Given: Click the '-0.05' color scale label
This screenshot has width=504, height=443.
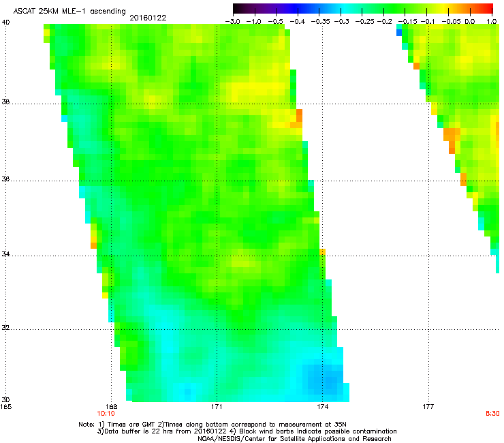Looking at the screenshot, I should [x=451, y=22].
